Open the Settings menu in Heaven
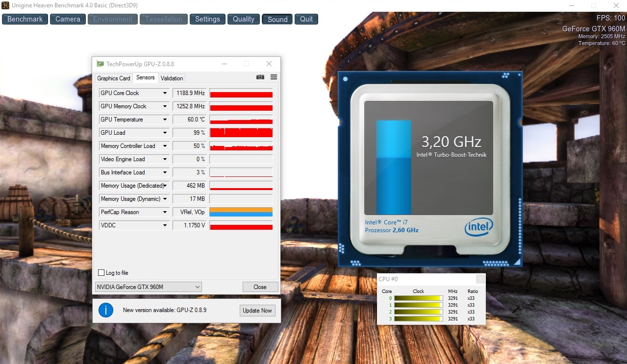The image size is (627, 364). (207, 19)
